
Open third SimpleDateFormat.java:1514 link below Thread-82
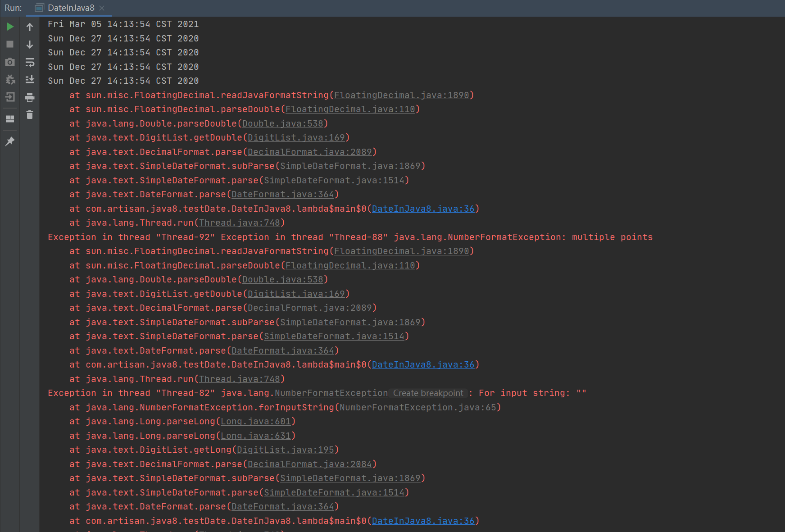point(334,492)
